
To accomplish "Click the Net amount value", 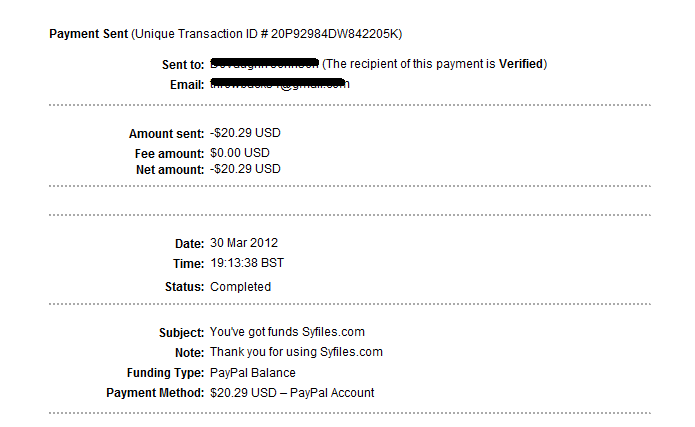I will (245, 169).
